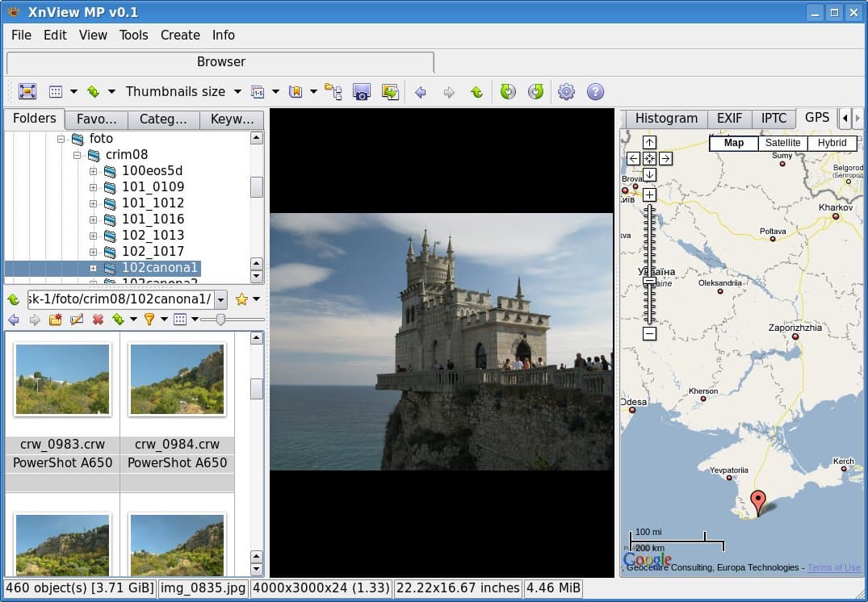Switch map to Hybrid view

click(832, 143)
